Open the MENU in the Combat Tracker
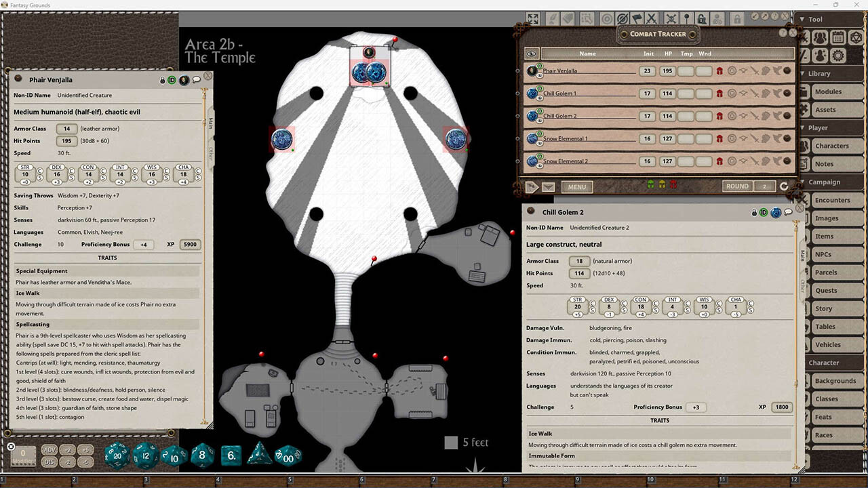The width and height of the screenshot is (868, 488). [576, 186]
